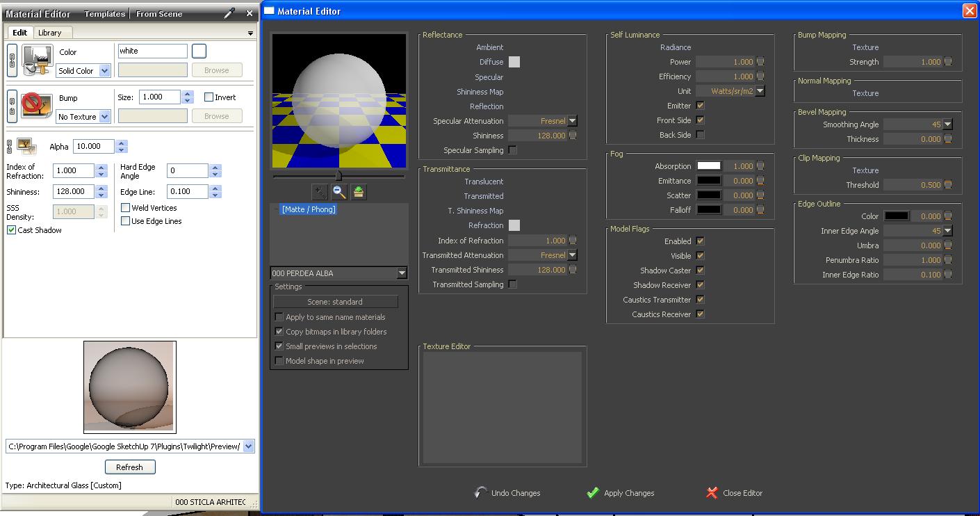Click the Edge Outline Color black swatch
980x516 pixels.
[896, 216]
